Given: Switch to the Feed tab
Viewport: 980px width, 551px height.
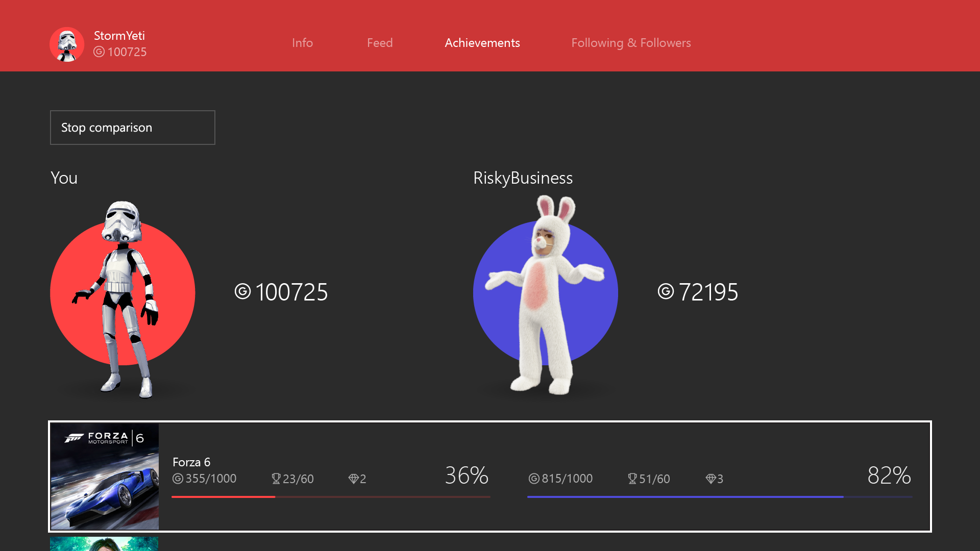Looking at the screenshot, I should pos(380,43).
